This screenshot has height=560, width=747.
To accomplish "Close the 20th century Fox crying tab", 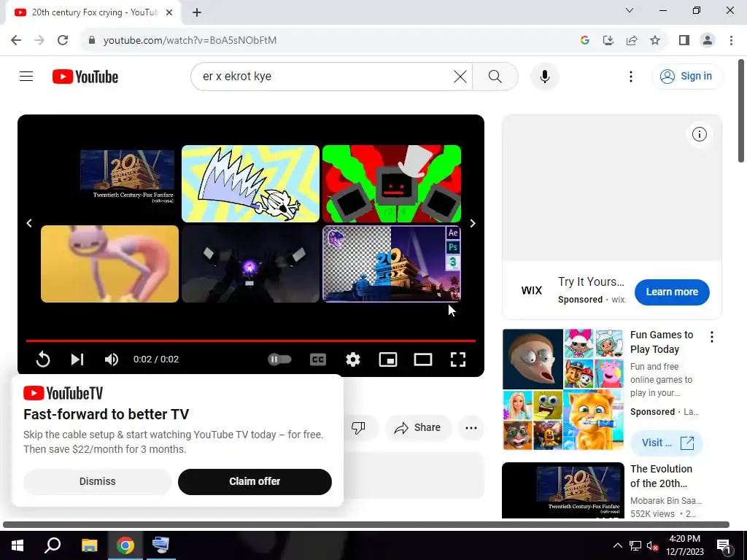I will point(169,12).
